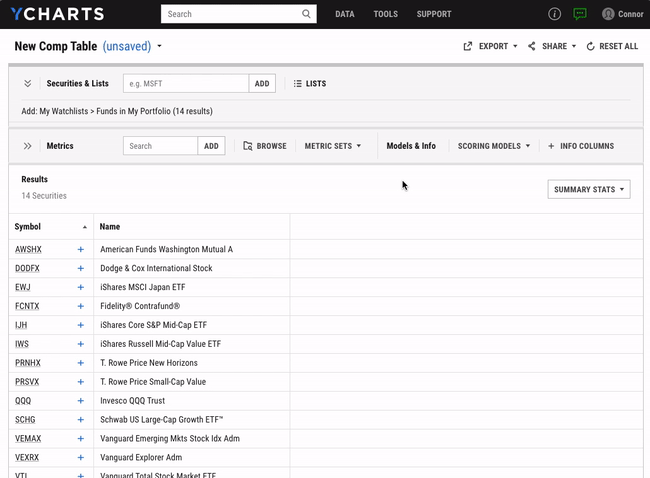The image size is (650, 478).
Task: Click 'Vanguard Explorer Adm' name cell
Action: click(x=141, y=458)
